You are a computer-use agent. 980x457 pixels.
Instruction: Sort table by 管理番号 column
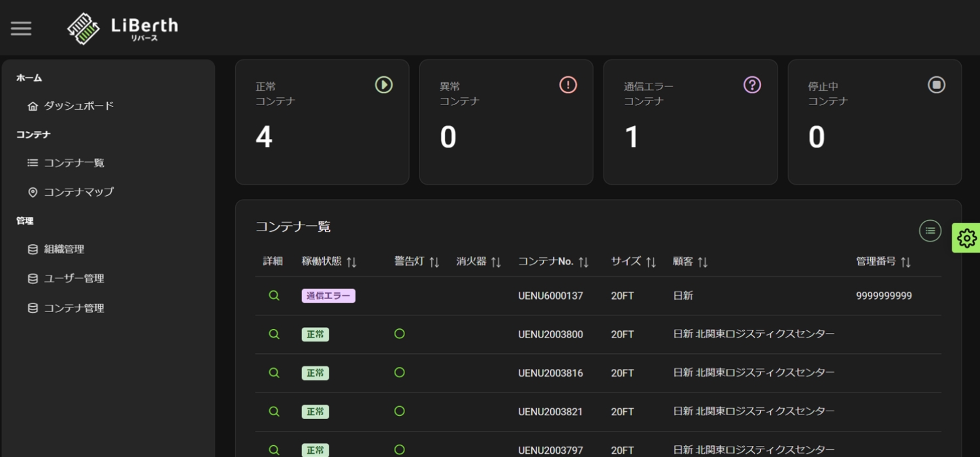[x=906, y=262]
